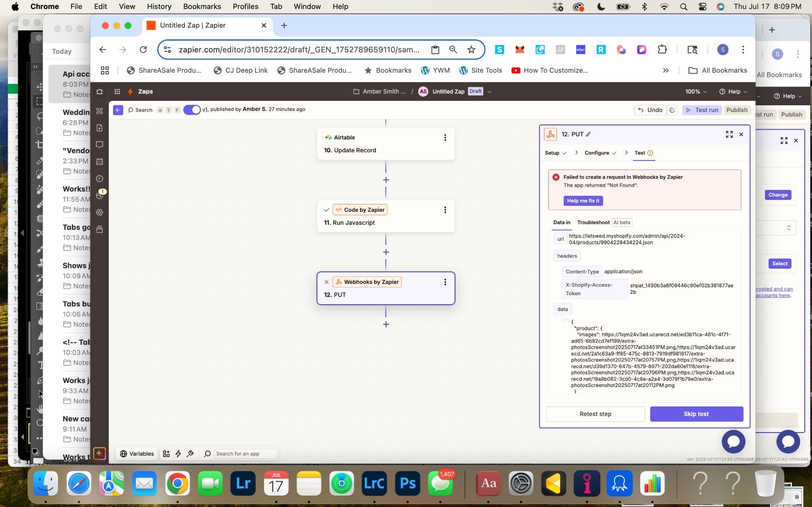Open the Bookmarks menu in menu bar
Viewport: 812px width, 507px height.
click(x=202, y=6)
